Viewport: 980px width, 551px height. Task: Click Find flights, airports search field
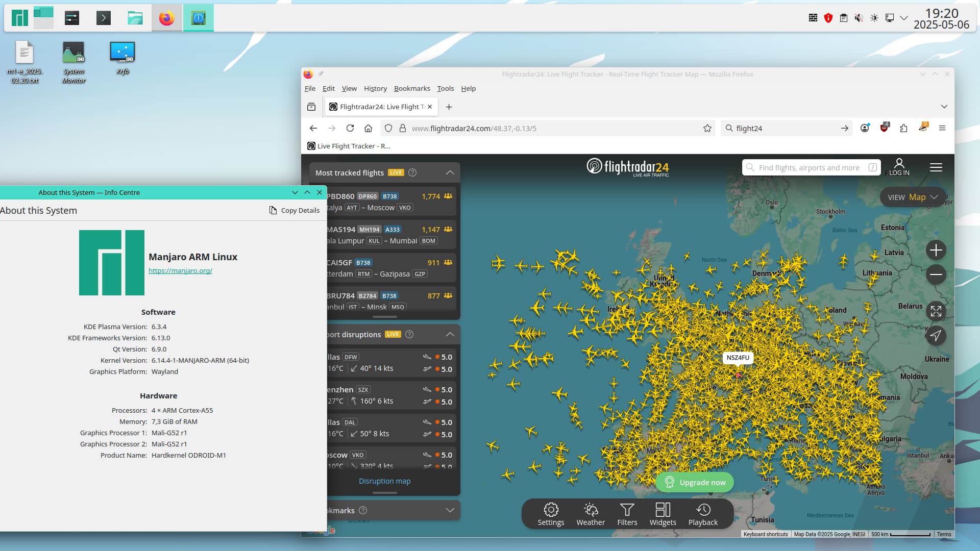(811, 167)
